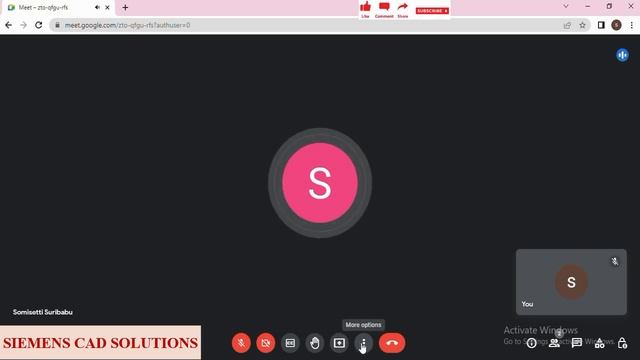Open a new browser tab
The image size is (640, 360).
pyautogui.click(x=125, y=7)
